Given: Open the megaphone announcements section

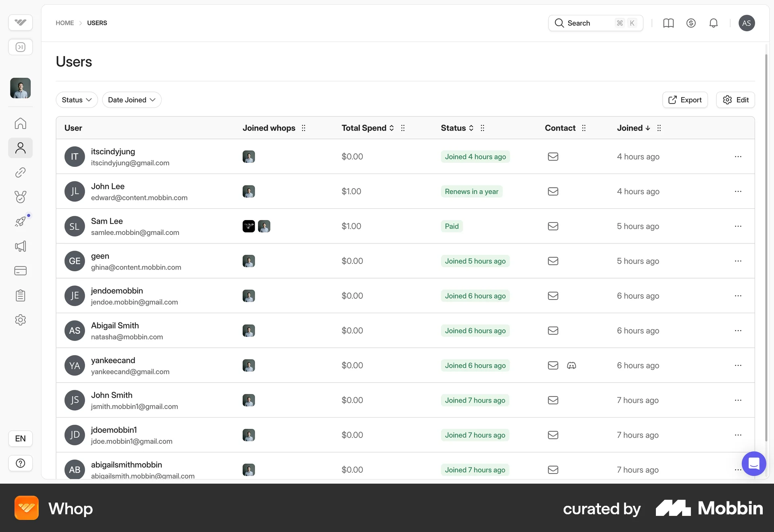Looking at the screenshot, I should 20,246.
